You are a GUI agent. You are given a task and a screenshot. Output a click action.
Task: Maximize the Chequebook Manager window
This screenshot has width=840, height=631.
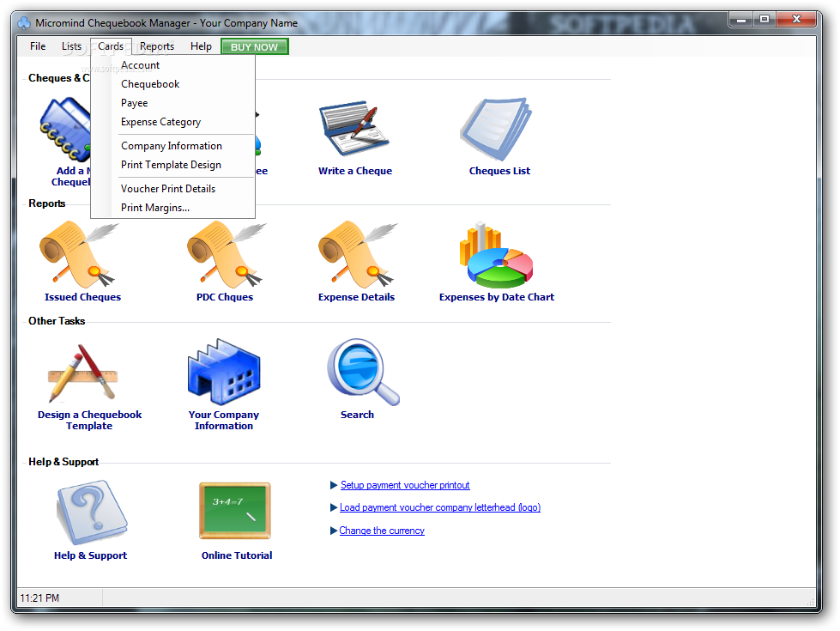pyautogui.click(x=764, y=20)
